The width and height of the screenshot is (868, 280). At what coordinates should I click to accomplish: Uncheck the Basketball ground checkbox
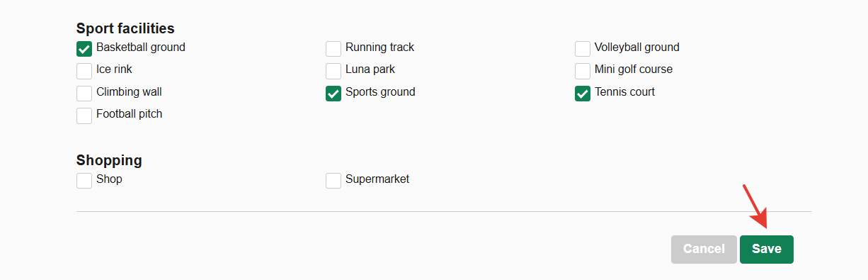pos(84,49)
